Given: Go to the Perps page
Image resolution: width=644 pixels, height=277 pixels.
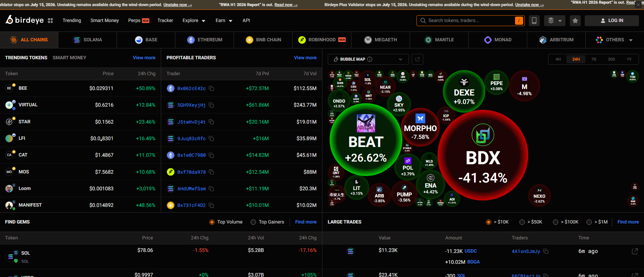Looking at the screenshot, I should point(138,21).
